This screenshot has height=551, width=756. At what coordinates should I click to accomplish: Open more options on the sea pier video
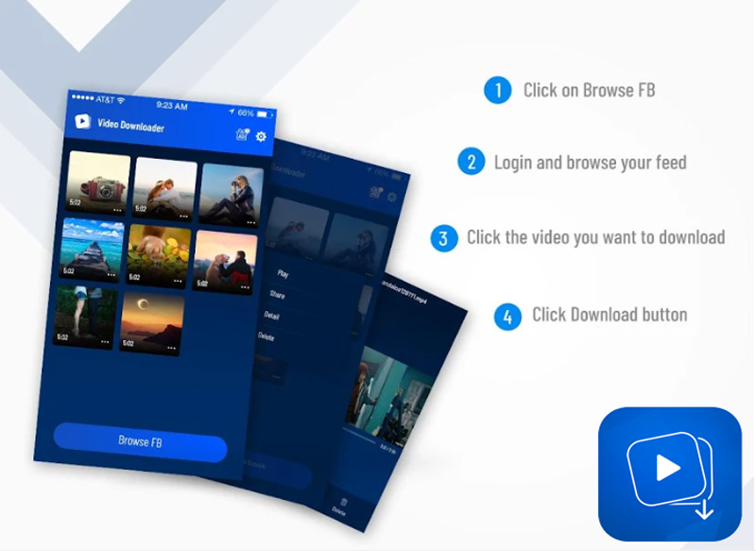(112, 275)
